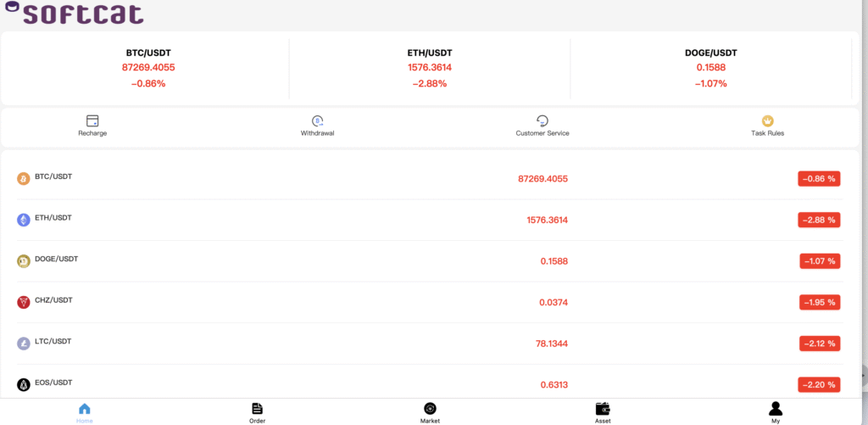Click the Withdrawal coin icon
Screen dimensions: 868x425
(317, 120)
